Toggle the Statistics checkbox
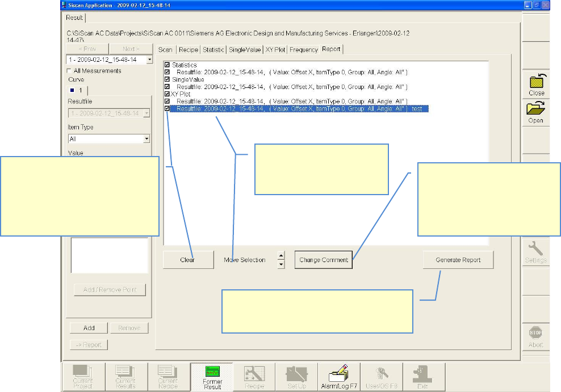This screenshot has height=392, width=561. [x=167, y=65]
